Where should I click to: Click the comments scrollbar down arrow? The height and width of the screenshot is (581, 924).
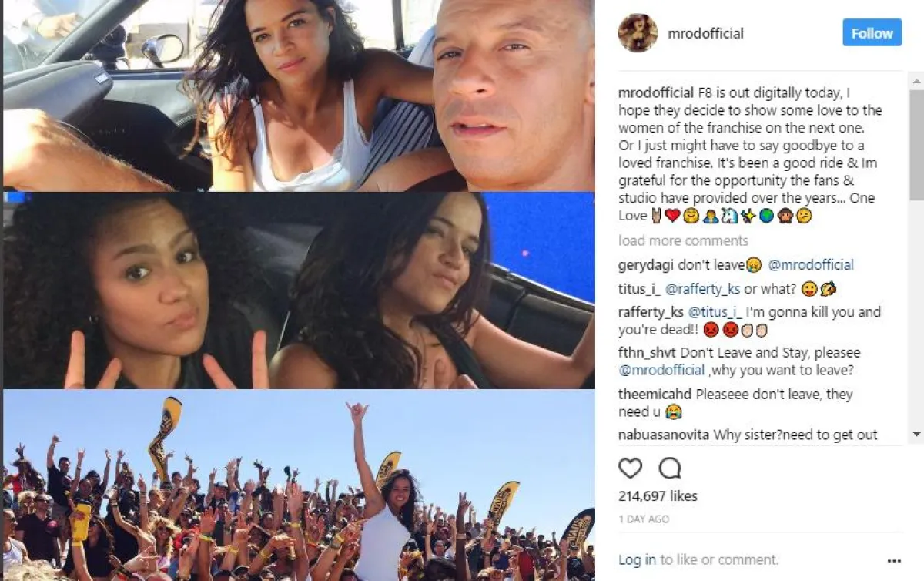click(916, 435)
